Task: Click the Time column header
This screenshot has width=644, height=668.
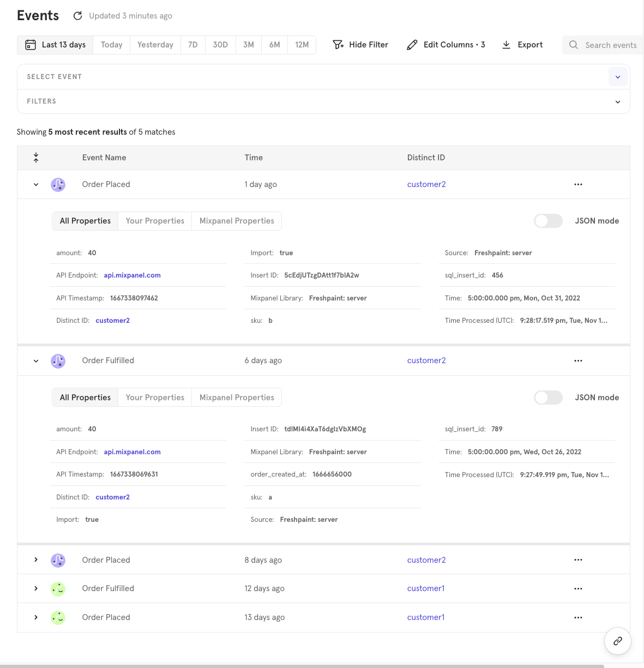Action: coord(254,158)
